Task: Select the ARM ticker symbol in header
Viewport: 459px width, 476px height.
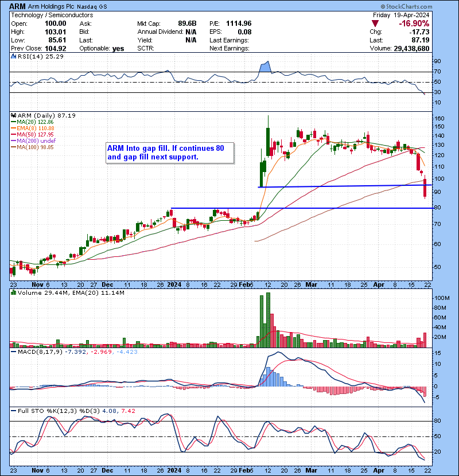Action: click(x=17, y=6)
